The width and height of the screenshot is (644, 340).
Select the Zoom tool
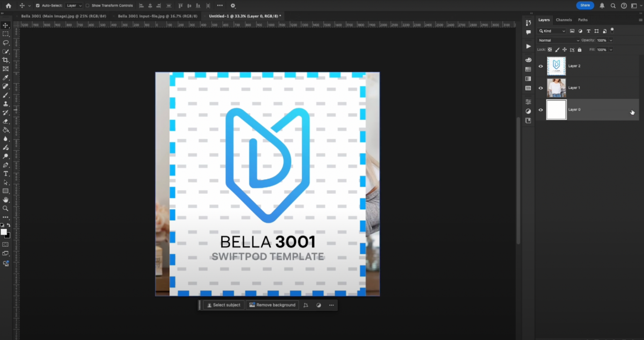click(5, 208)
